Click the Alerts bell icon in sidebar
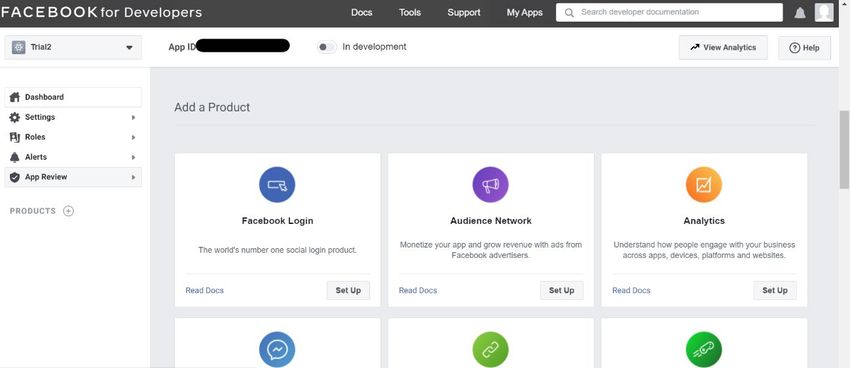 pyautogui.click(x=15, y=157)
